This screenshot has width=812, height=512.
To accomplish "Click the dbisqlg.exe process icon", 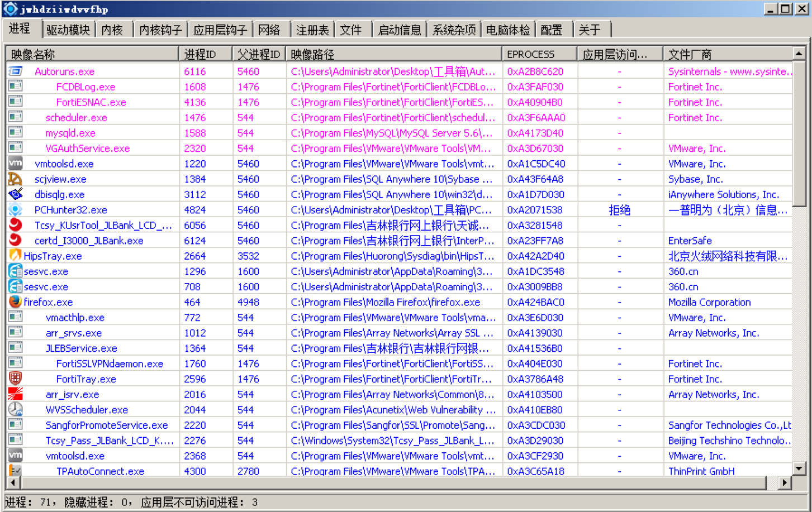I will pyautogui.click(x=16, y=194).
